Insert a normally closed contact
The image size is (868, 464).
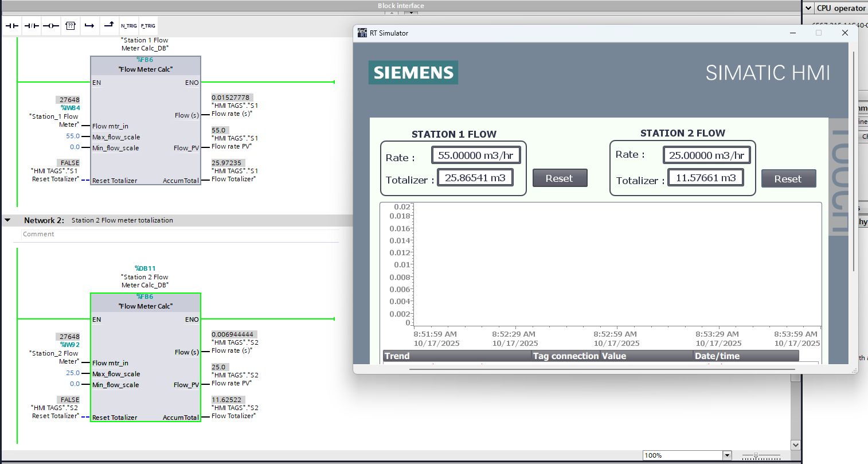click(x=32, y=26)
